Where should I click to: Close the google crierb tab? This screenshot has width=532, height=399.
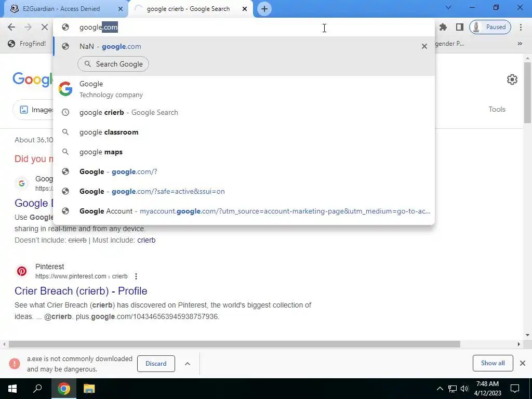pyautogui.click(x=245, y=9)
